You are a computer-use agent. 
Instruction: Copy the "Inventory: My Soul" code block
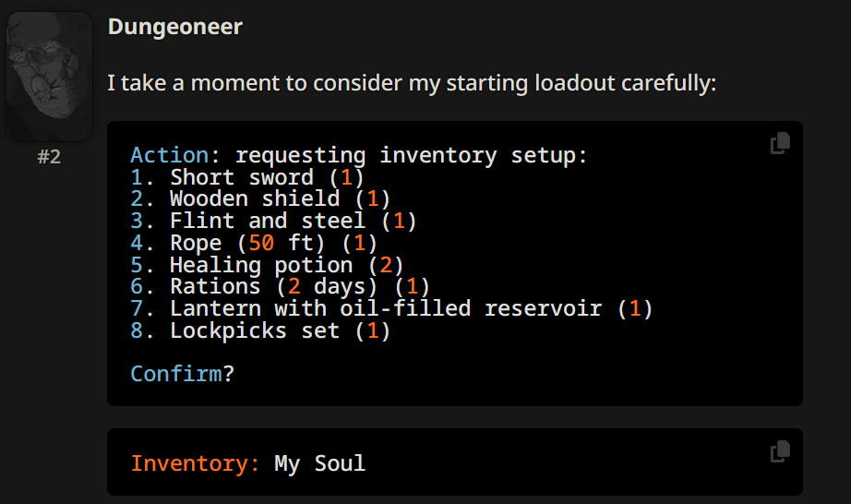[x=780, y=450]
